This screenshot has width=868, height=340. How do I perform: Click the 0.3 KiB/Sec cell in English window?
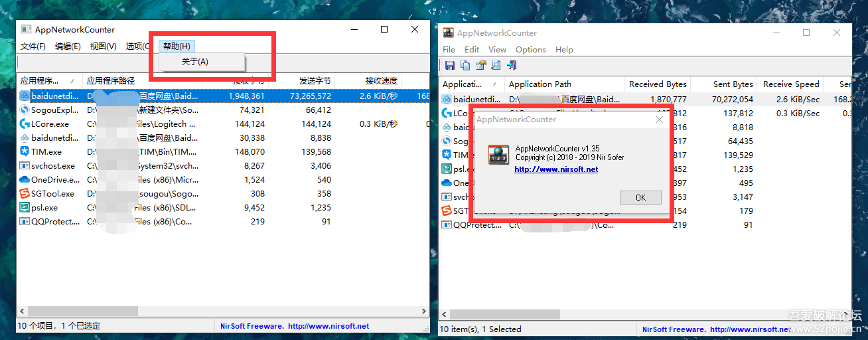[x=798, y=113]
